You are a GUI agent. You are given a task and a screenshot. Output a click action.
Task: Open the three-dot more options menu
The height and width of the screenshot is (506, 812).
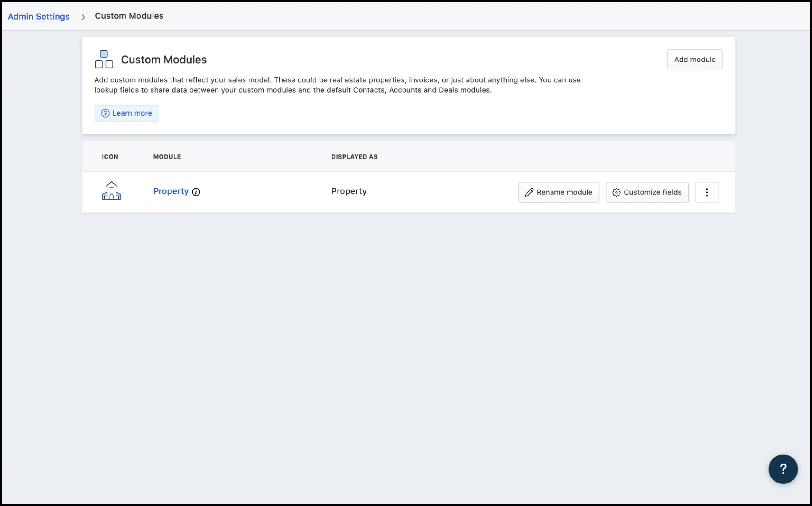click(x=707, y=192)
